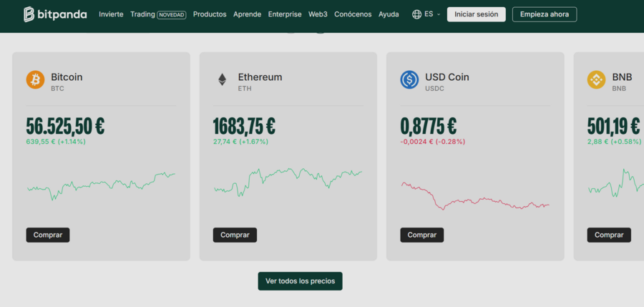Click the Ethereum price 1683,75 €
The height and width of the screenshot is (307, 644).
(244, 127)
